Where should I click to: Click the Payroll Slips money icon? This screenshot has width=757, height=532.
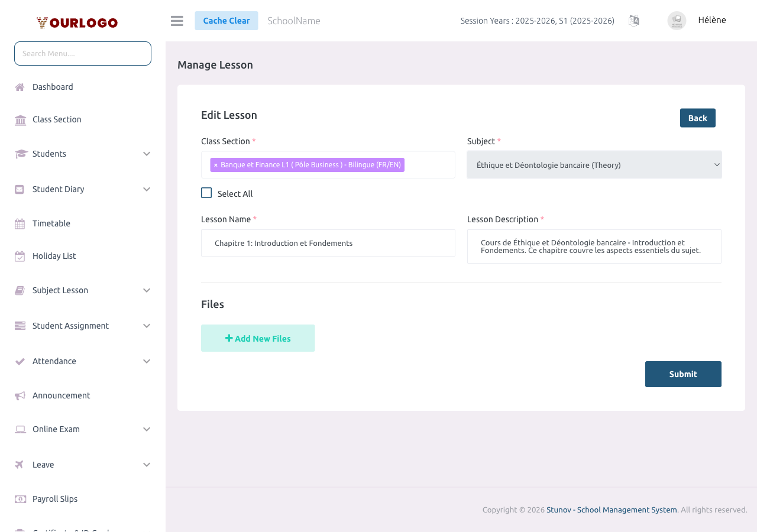pos(20,499)
